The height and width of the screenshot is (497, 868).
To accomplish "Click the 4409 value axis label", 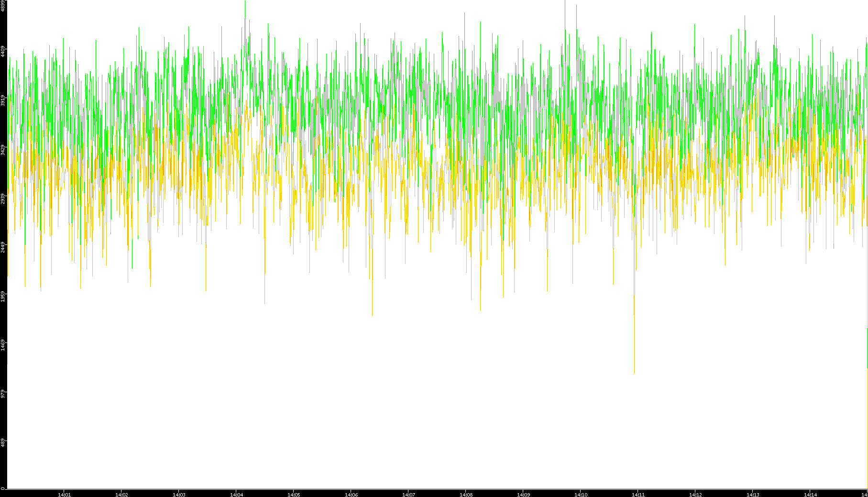I will pos(3,51).
